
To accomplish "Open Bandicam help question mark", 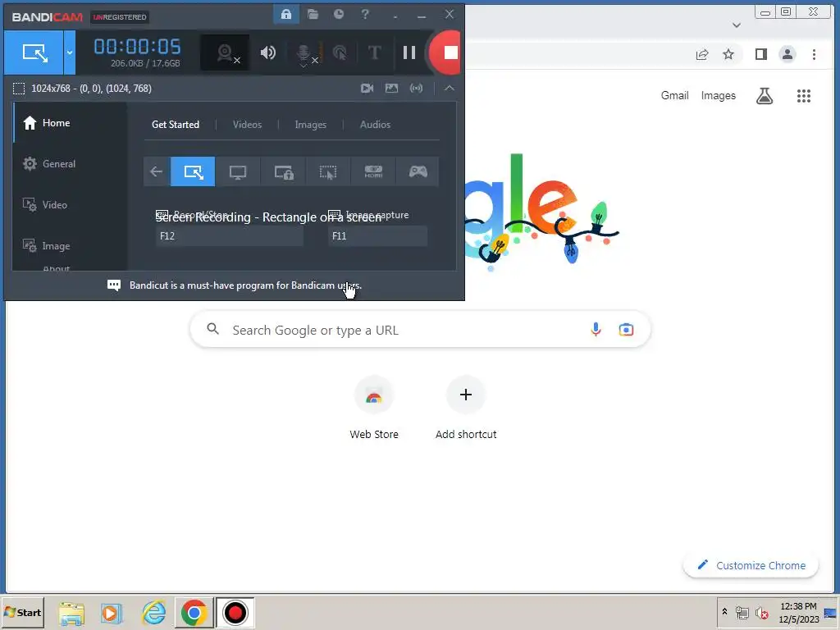I will click(x=365, y=15).
